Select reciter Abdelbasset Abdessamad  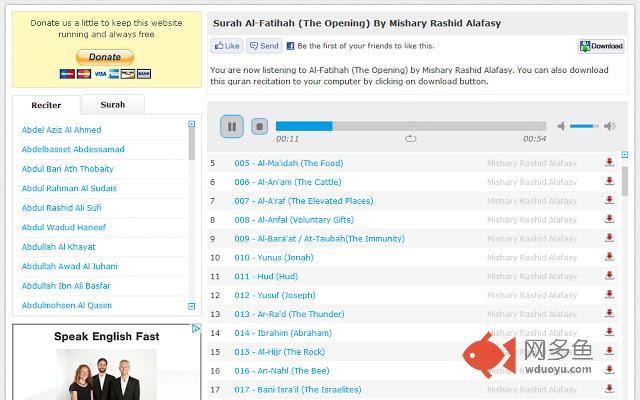point(73,149)
